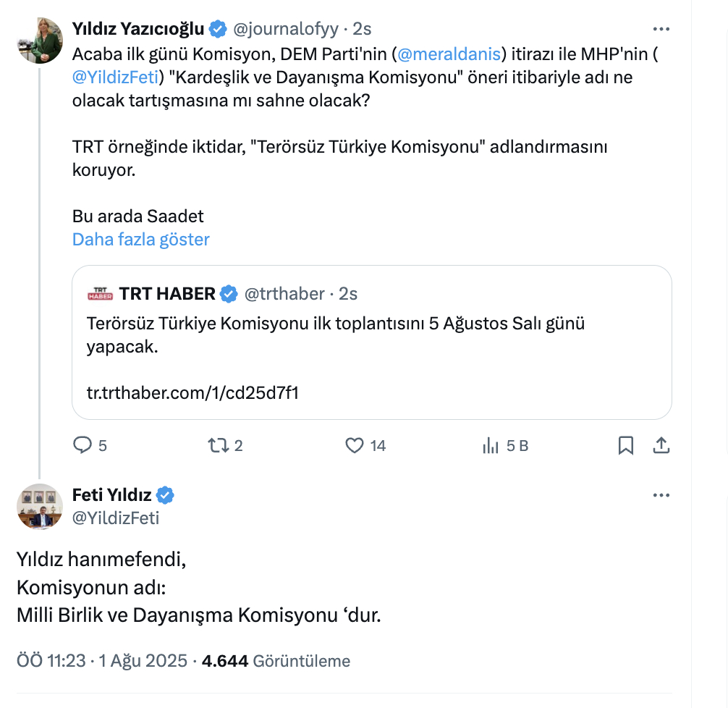Expand the tweet with Daha fazla göster
The image size is (728, 708).
[x=140, y=240]
